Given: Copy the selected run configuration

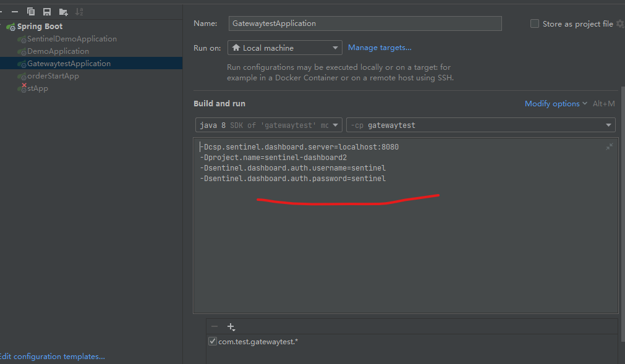Looking at the screenshot, I should [x=31, y=12].
